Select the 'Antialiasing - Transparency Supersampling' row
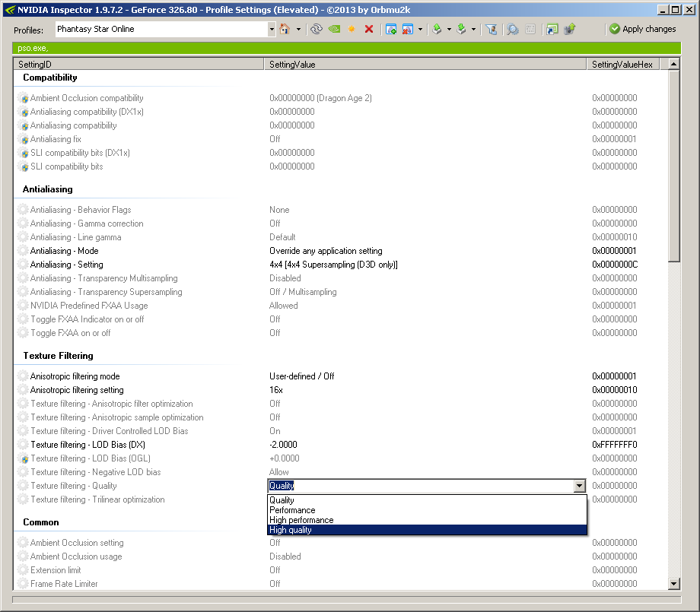This screenshot has width=700, height=612. click(341, 292)
